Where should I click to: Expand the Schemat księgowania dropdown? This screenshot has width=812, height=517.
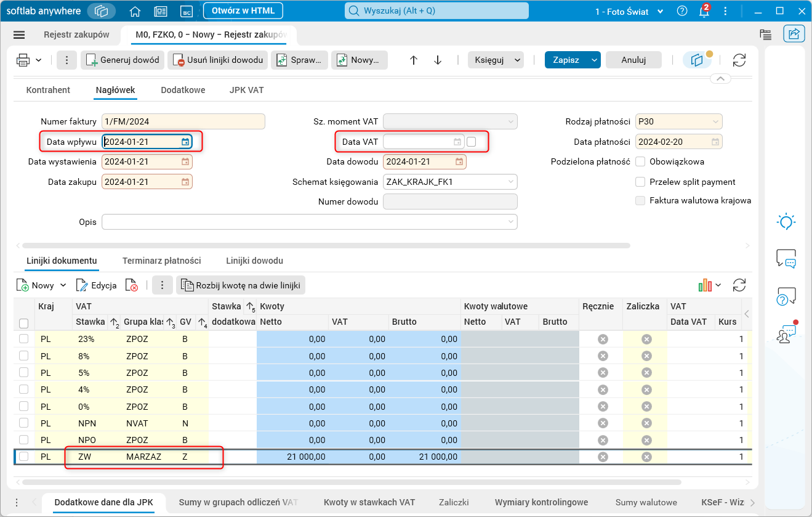510,182
